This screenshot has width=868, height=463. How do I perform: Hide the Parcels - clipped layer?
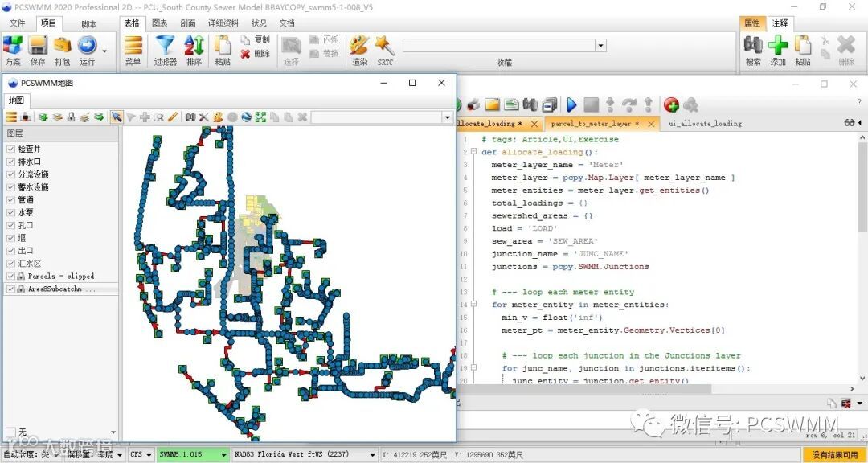tap(10, 277)
